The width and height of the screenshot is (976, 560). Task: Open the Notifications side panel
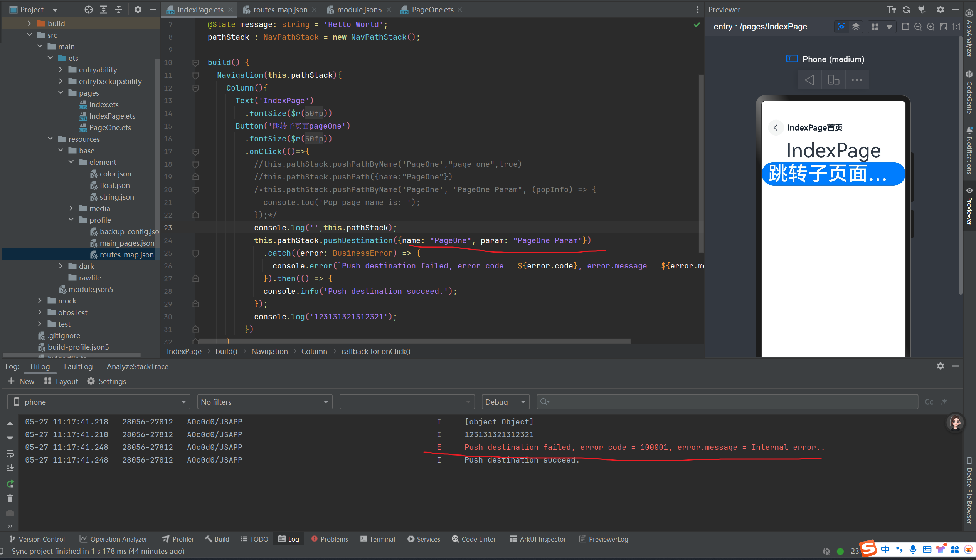point(969,151)
